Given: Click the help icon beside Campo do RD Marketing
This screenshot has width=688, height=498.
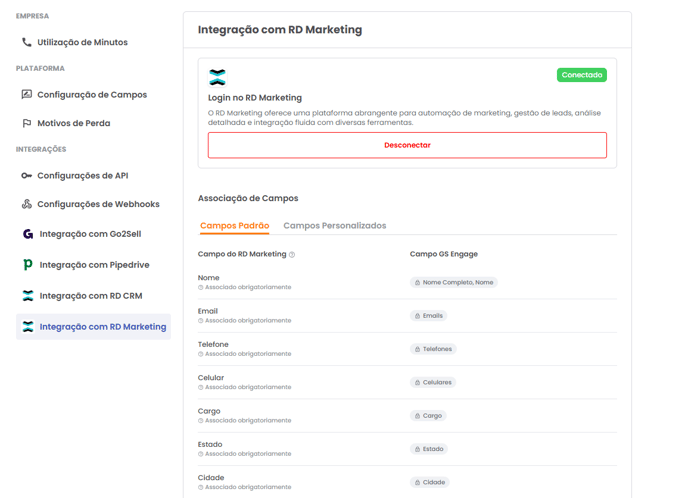Looking at the screenshot, I should tap(292, 255).
